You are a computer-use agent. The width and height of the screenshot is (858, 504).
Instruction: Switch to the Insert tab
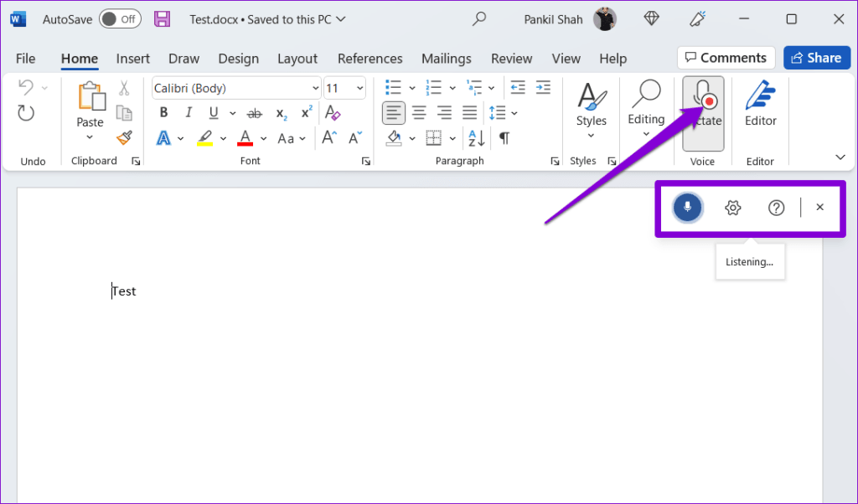133,59
